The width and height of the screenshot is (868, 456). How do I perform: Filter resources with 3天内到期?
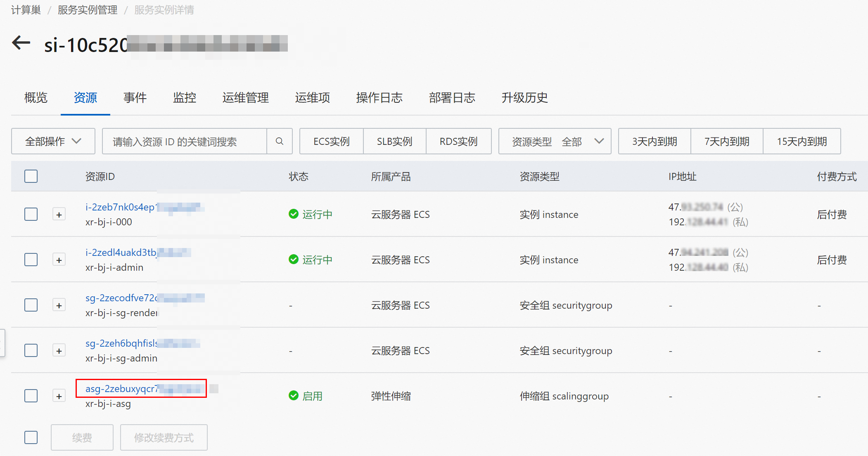[x=655, y=141]
